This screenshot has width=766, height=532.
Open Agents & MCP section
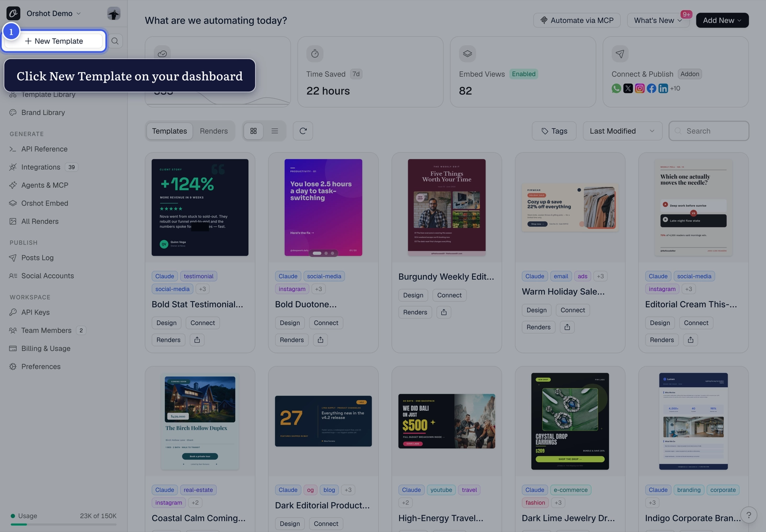pyautogui.click(x=45, y=185)
